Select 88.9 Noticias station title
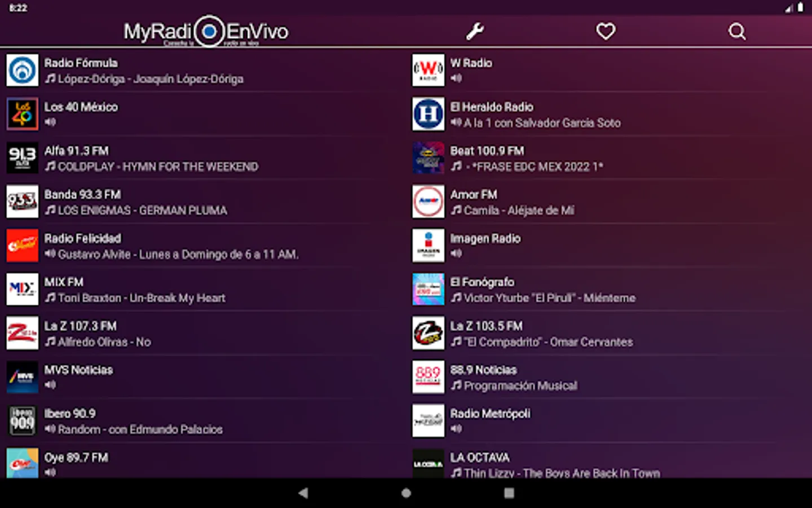812x508 pixels. 483,370
